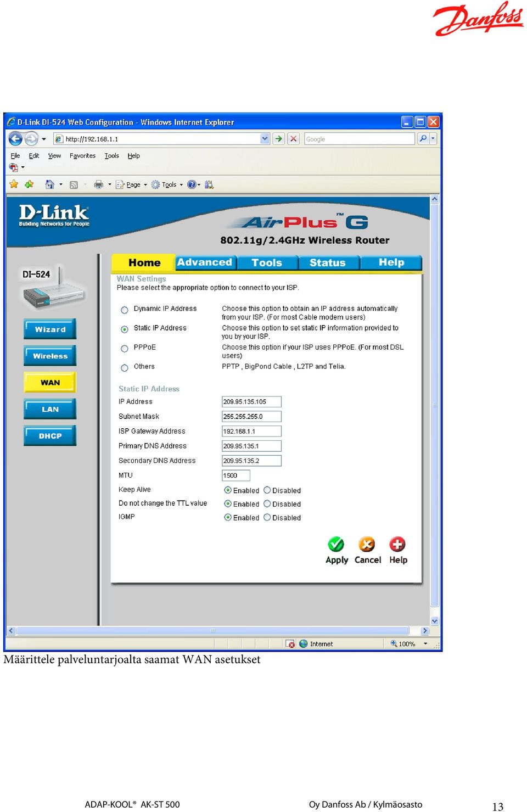Select Static IP Address option

[125, 329]
